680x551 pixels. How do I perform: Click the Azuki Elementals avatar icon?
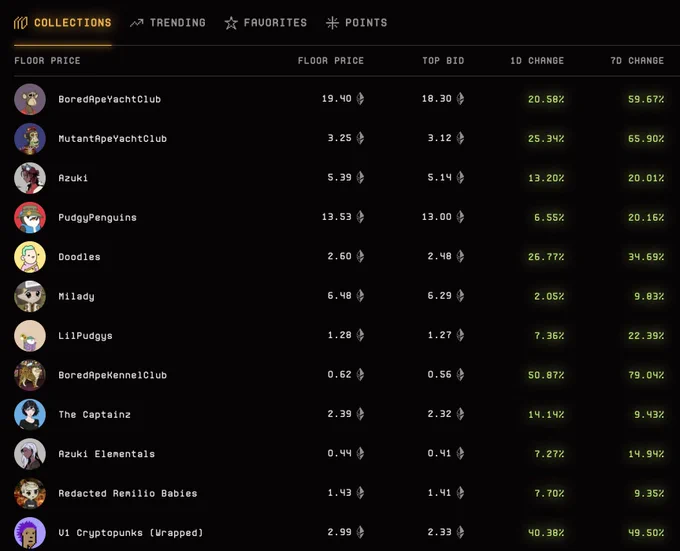pyautogui.click(x=30, y=454)
